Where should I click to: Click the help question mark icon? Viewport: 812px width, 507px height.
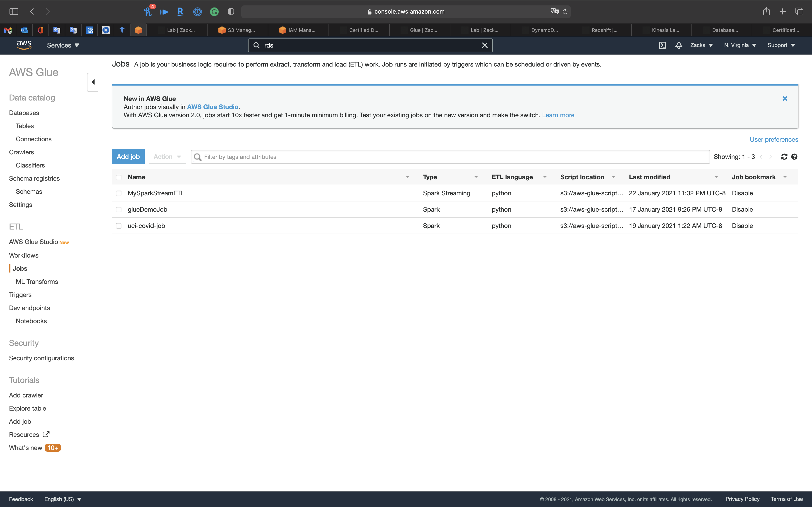click(x=794, y=157)
